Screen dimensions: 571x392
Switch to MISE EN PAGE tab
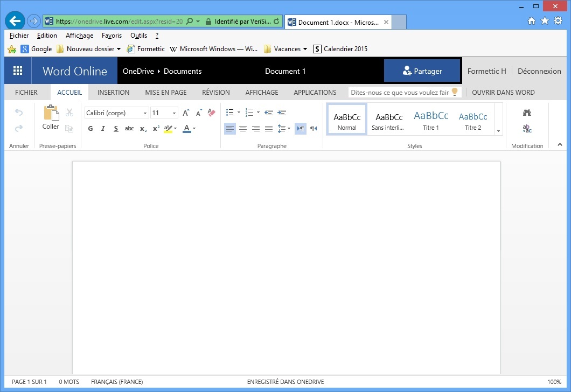coord(166,93)
